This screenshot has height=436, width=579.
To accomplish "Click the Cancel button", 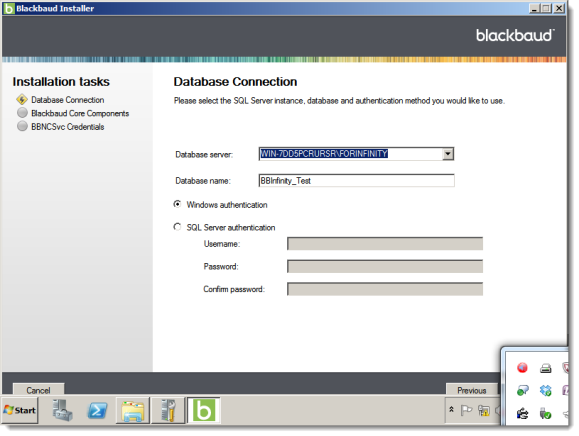I will coord(38,389).
